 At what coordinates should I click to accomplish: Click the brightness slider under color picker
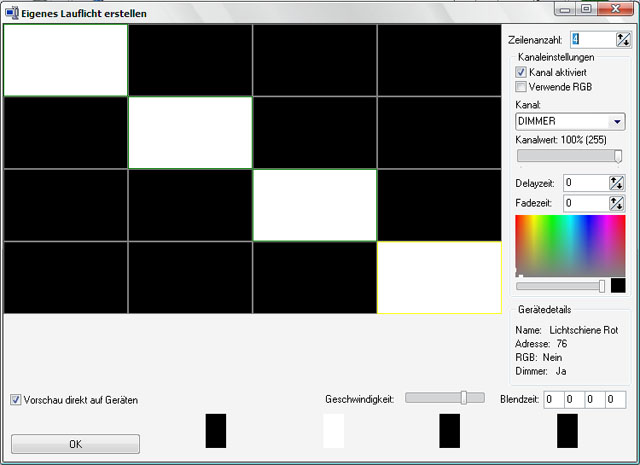[x=560, y=286]
